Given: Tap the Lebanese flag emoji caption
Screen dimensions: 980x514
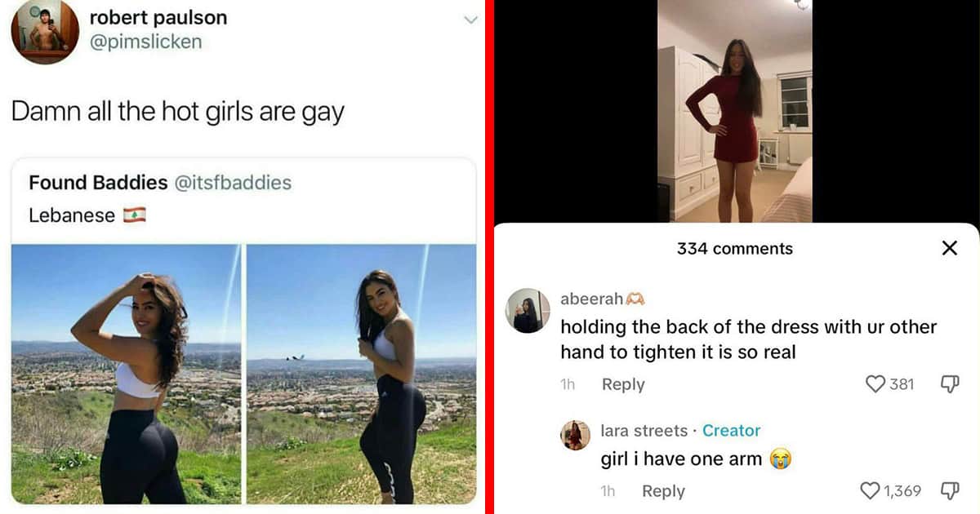Looking at the screenshot, I should (x=87, y=215).
